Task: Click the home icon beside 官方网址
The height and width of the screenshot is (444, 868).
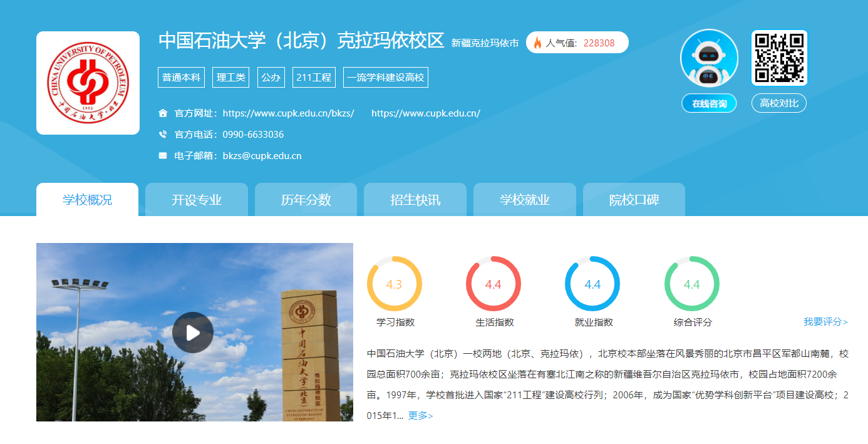Action: coord(163,113)
